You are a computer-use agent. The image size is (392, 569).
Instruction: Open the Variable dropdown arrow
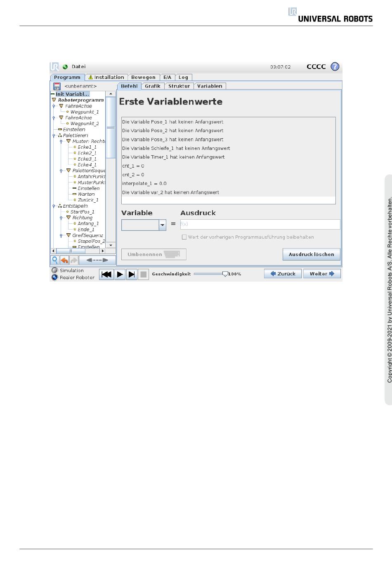click(x=163, y=225)
